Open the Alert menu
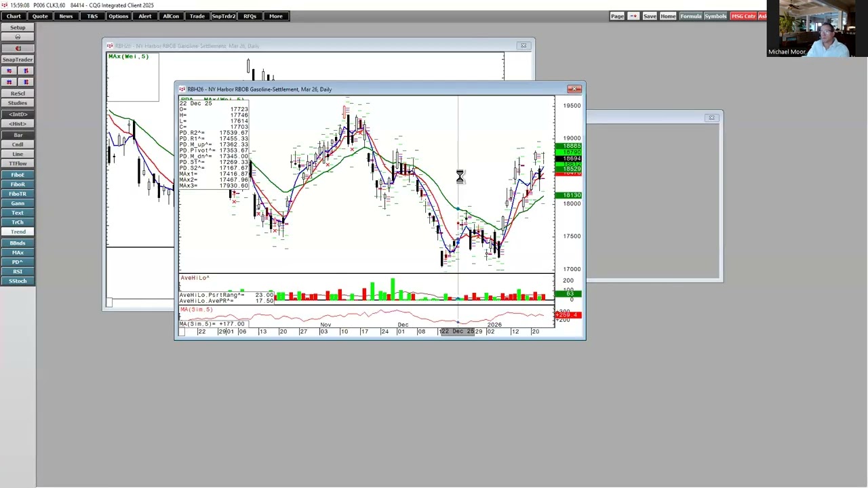 tap(144, 16)
